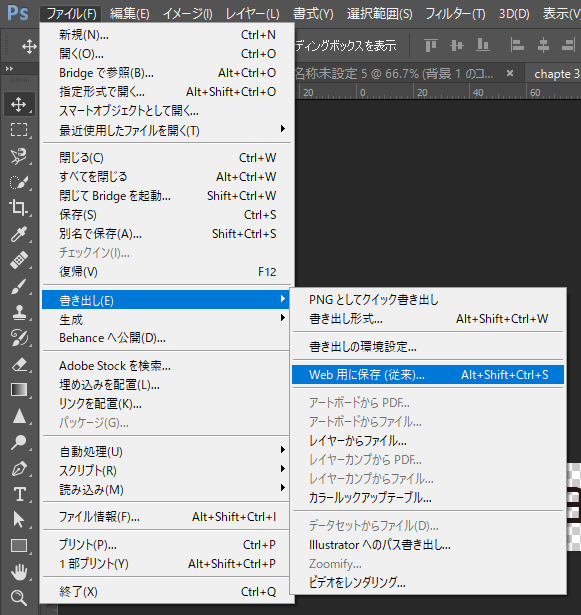Screen dimensions: 581x615
Task: Choose ビデオをレンダリング...
Action: pyautogui.click(x=428, y=582)
